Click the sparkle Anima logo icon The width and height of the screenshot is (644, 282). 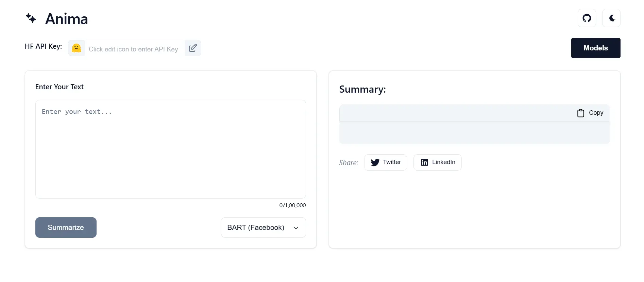tap(31, 18)
